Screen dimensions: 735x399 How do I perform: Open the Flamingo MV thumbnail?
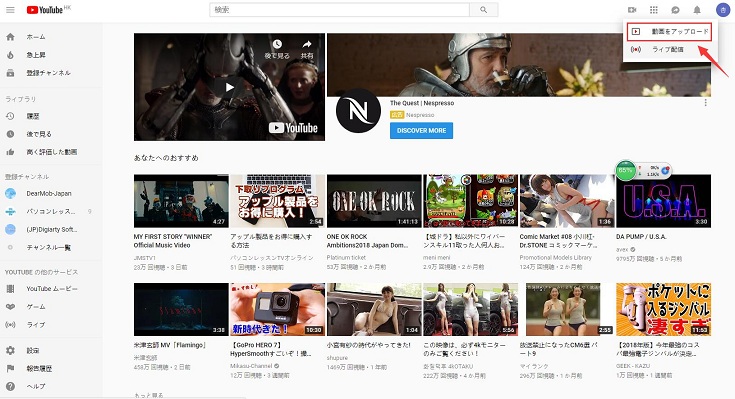181,309
